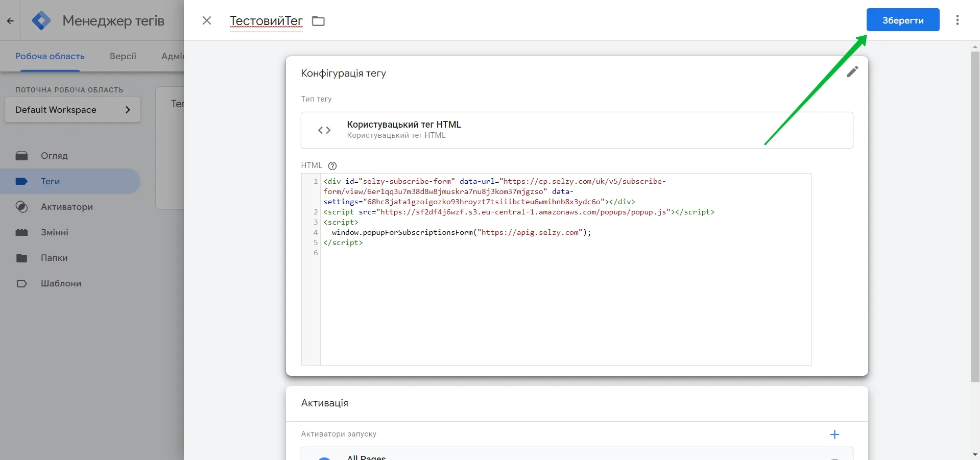The height and width of the screenshot is (460, 980).
Task: Click the Огляд sidebar icon
Action: pos(21,156)
